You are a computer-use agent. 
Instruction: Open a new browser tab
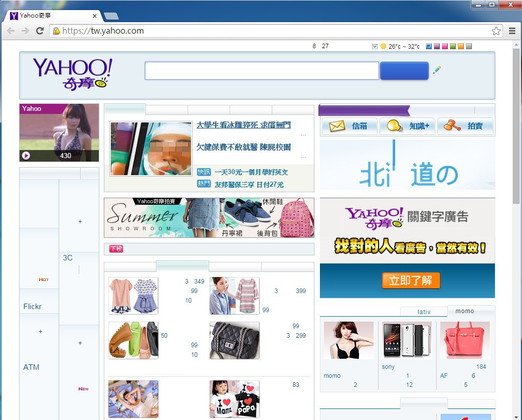(111, 16)
